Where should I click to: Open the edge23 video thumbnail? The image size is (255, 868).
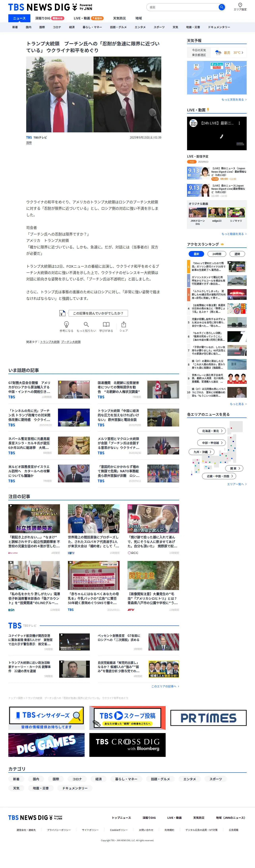click(217, 213)
